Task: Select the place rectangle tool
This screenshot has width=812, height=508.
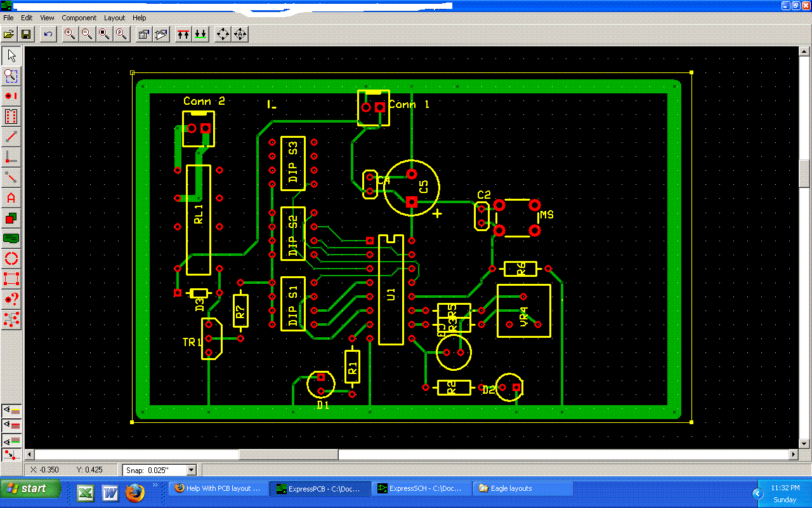Action: point(11,218)
